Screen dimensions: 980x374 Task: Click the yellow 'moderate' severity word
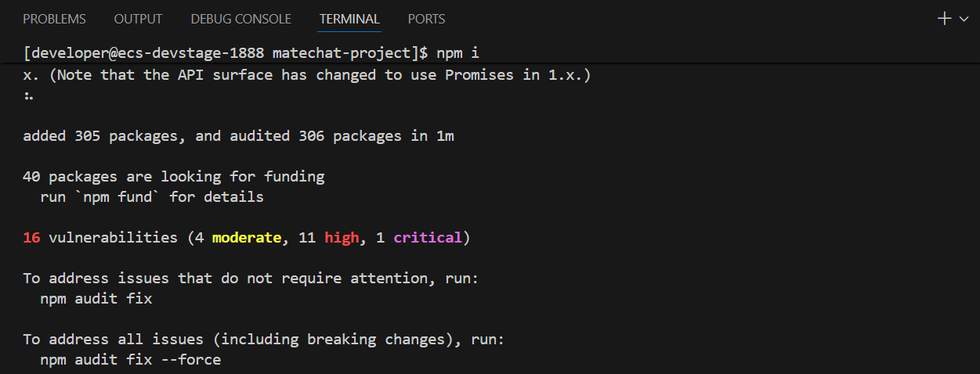point(246,237)
